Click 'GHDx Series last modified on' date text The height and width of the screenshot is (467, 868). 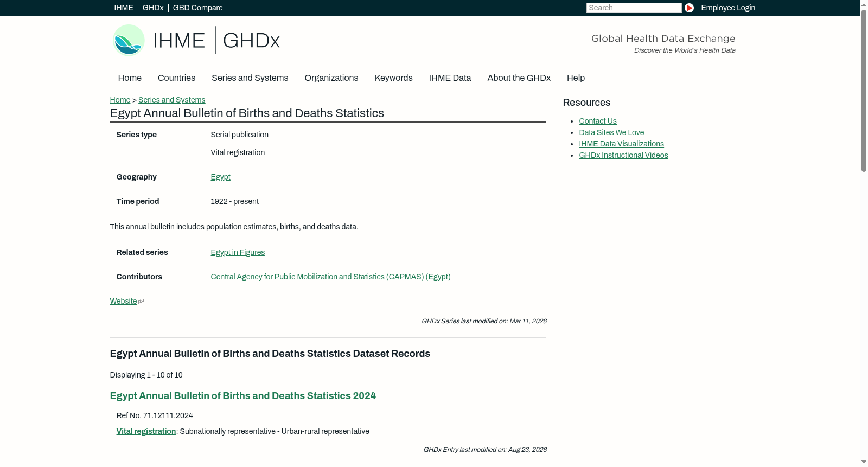click(484, 321)
